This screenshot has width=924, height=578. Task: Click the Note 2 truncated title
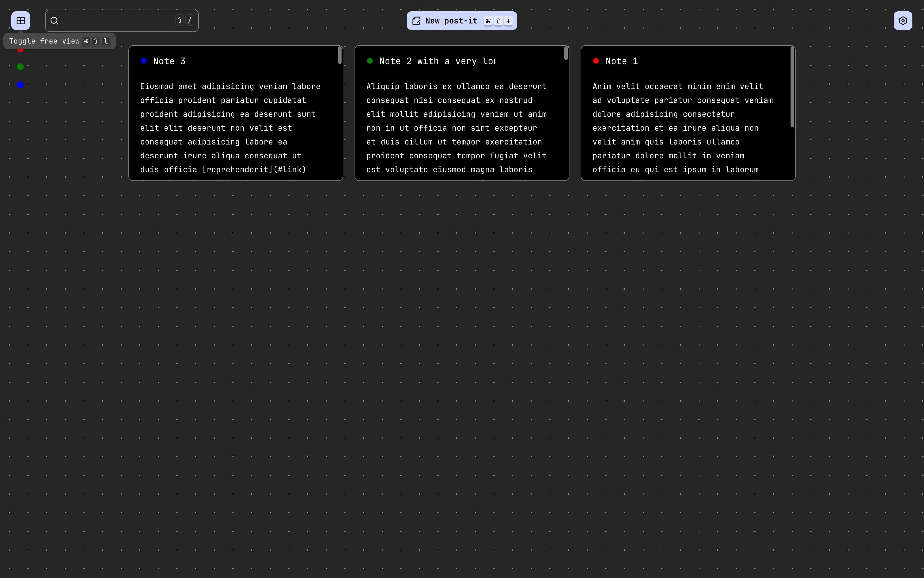tap(437, 61)
